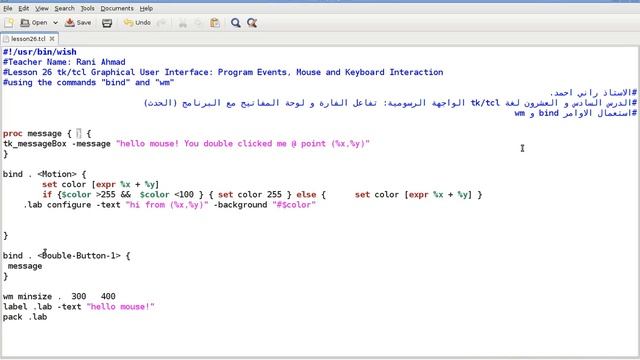Paste from clipboard with the Paste icon

tap(215, 23)
